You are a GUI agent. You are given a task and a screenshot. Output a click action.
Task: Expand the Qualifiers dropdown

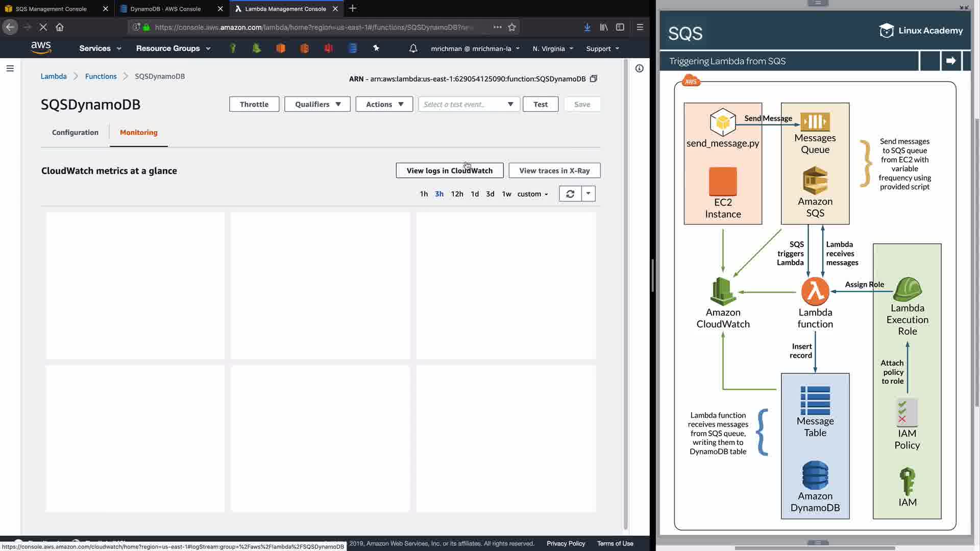[x=317, y=104]
